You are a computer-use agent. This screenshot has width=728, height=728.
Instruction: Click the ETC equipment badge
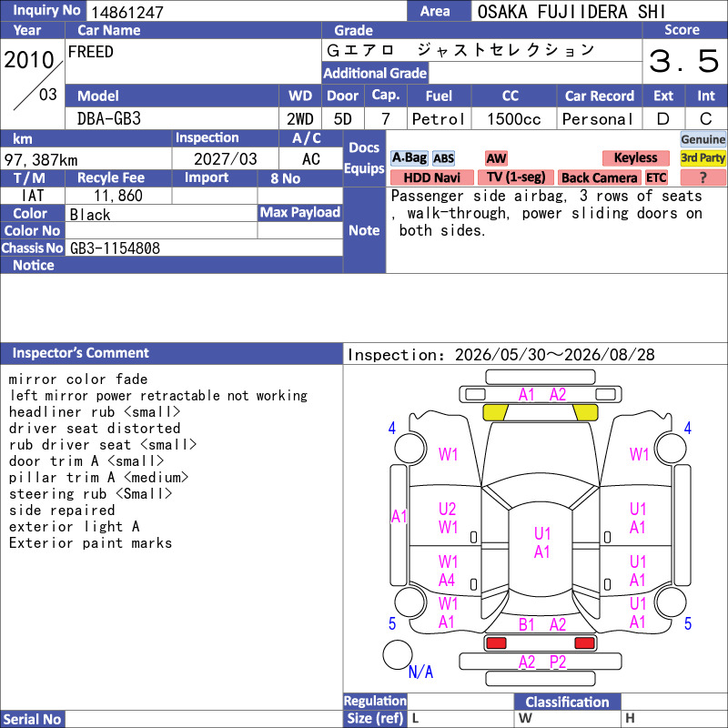(x=656, y=177)
